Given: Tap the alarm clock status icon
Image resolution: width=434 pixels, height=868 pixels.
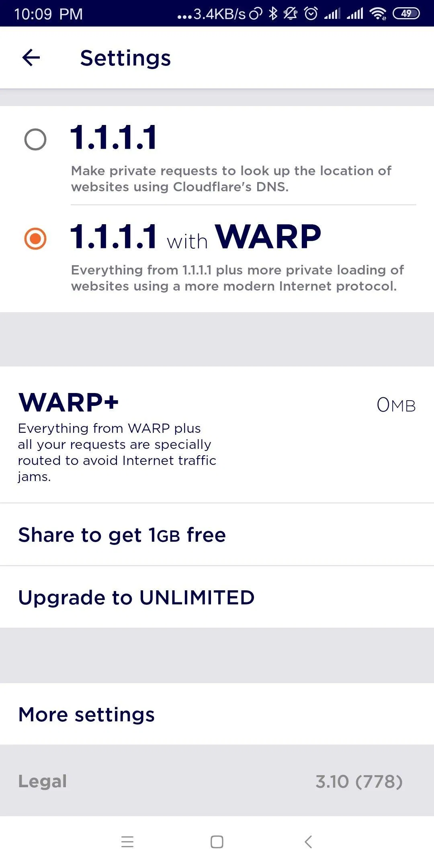Looking at the screenshot, I should click(311, 14).
